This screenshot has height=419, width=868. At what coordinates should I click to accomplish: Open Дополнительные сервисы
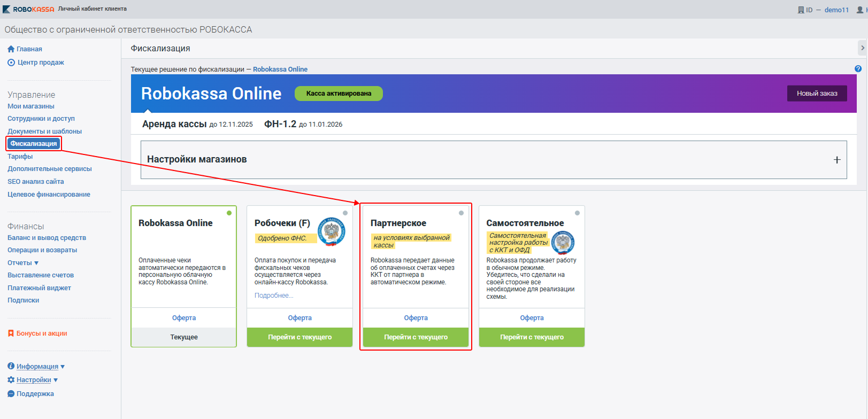point(50,168)
